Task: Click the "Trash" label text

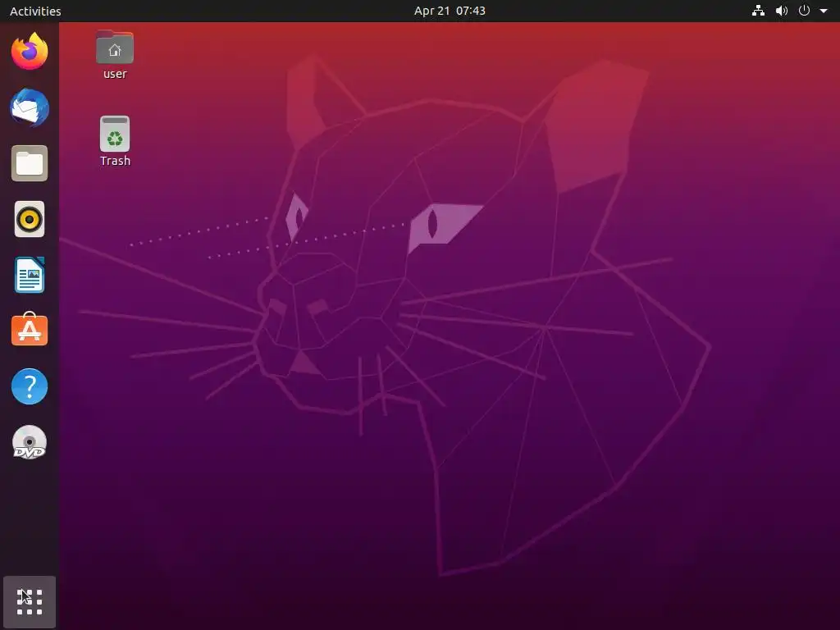Action: tap(115, 161)
